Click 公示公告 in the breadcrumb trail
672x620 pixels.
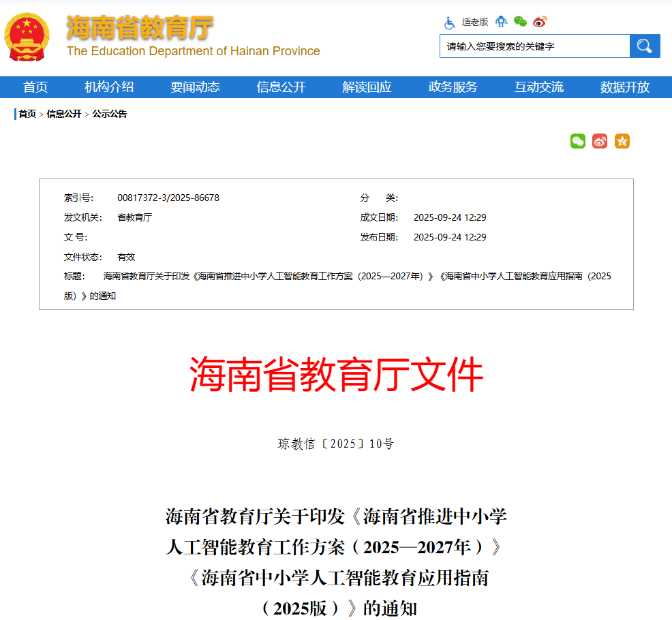coord(110,114)
